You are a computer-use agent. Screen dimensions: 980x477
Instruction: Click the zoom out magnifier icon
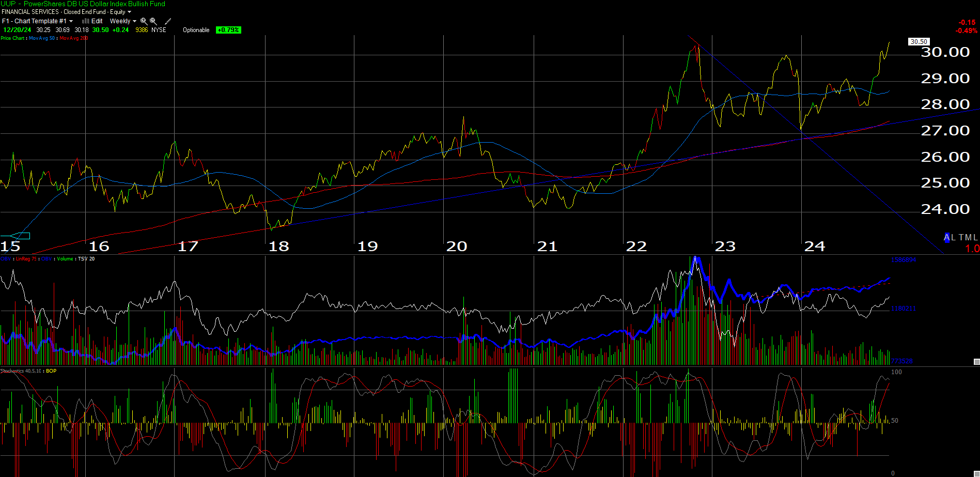pos(153,21)
